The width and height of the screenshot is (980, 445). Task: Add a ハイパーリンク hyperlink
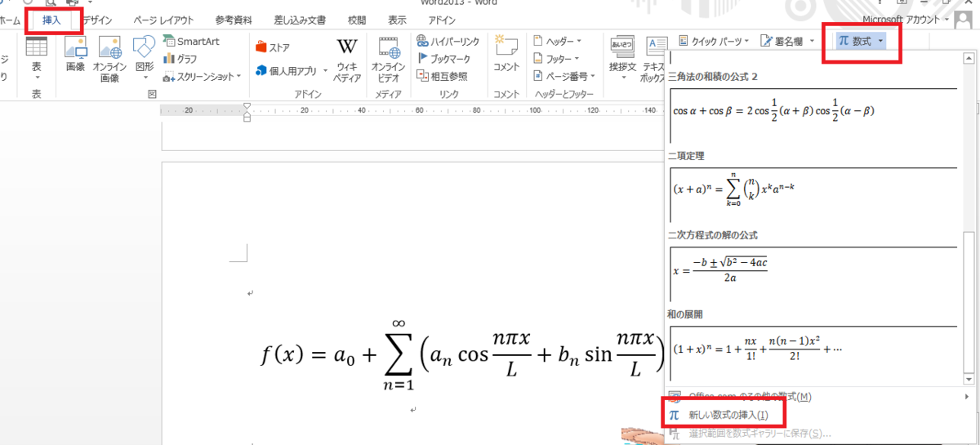coord(448,42)
